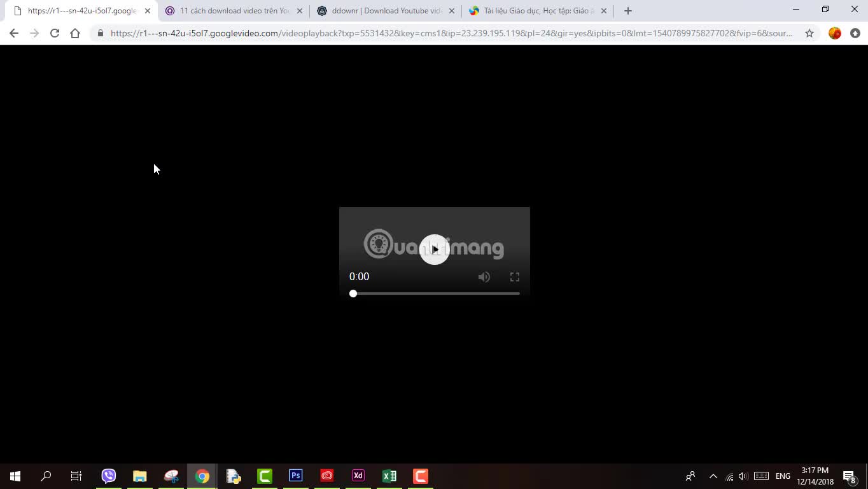
Task: Open the green Camtasia taskbar icon
Action: [265, 476]
